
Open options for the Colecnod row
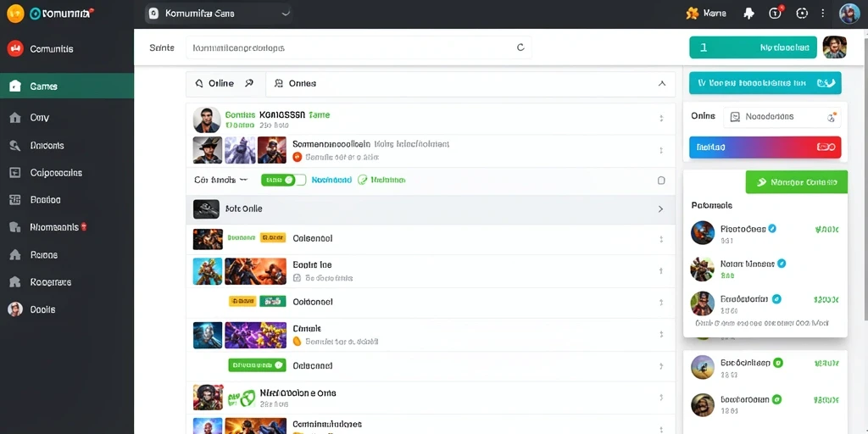tap(661, 366)
